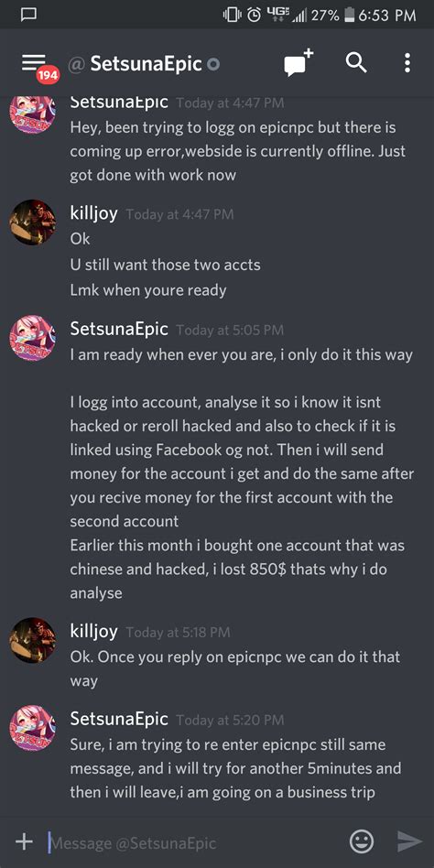Click in Message @SetsunaEpic input field
434x868 pixels.
tap(194, 842)
